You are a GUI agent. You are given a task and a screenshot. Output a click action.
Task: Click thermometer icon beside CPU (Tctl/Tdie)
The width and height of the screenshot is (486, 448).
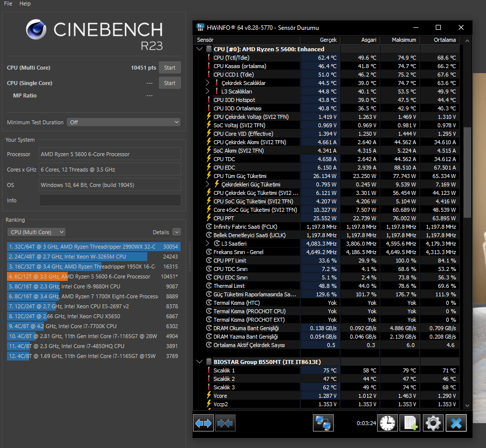(x=209, y=57)
